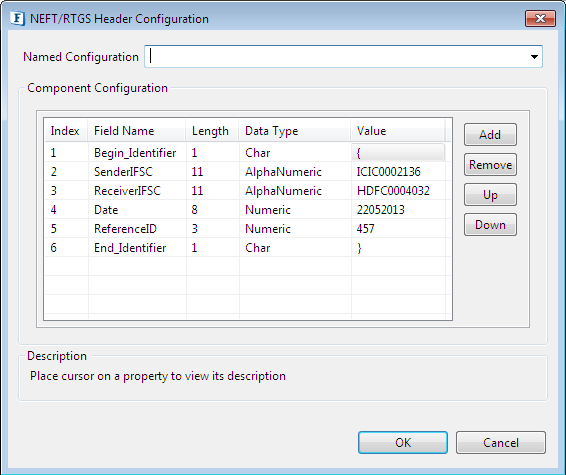The width and height of the screenshot is (566, 475).
Task: Move the selected field Down
Action: [x=490, y=225]
